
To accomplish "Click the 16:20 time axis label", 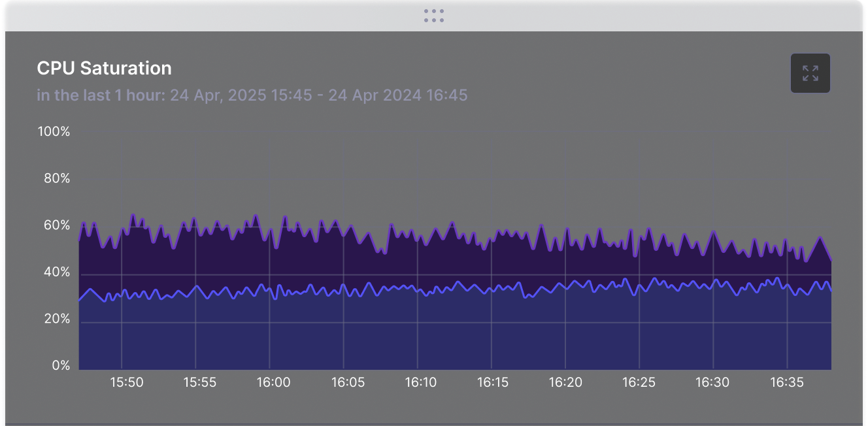I will (x=565, y=383).
